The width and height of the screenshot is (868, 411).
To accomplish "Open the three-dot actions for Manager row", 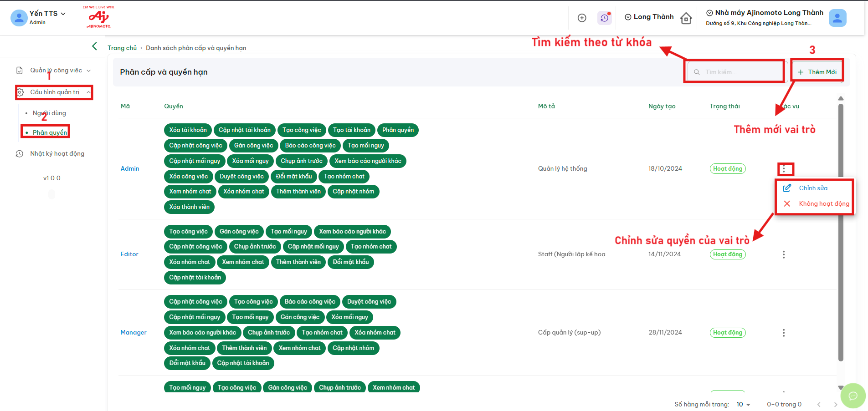I will coord(784,333).
